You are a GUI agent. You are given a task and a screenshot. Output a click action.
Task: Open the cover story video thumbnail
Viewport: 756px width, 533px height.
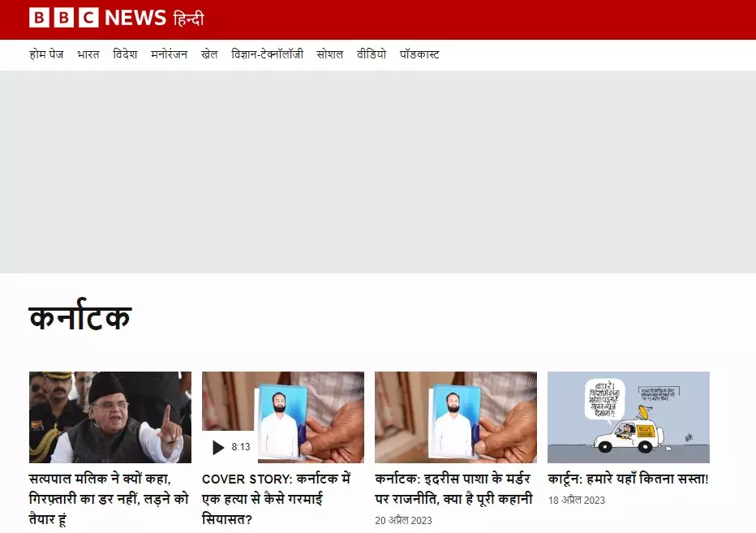pos(283,417)
